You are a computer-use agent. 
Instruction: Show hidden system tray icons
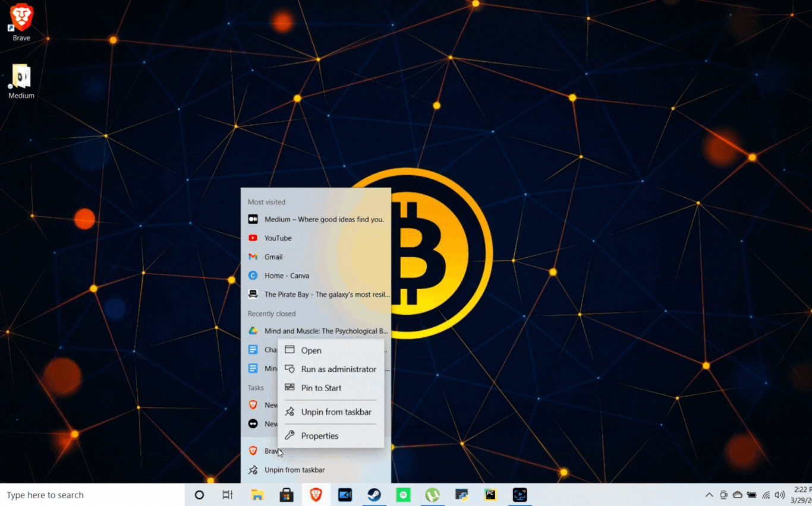coord(709,495)
